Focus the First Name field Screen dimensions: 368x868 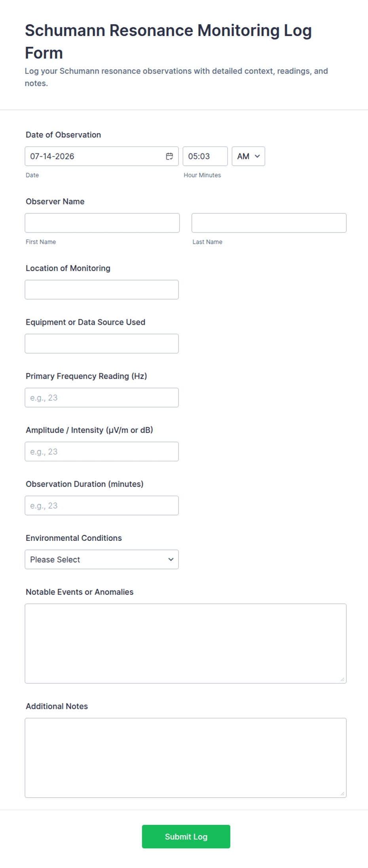click(102, 223)
